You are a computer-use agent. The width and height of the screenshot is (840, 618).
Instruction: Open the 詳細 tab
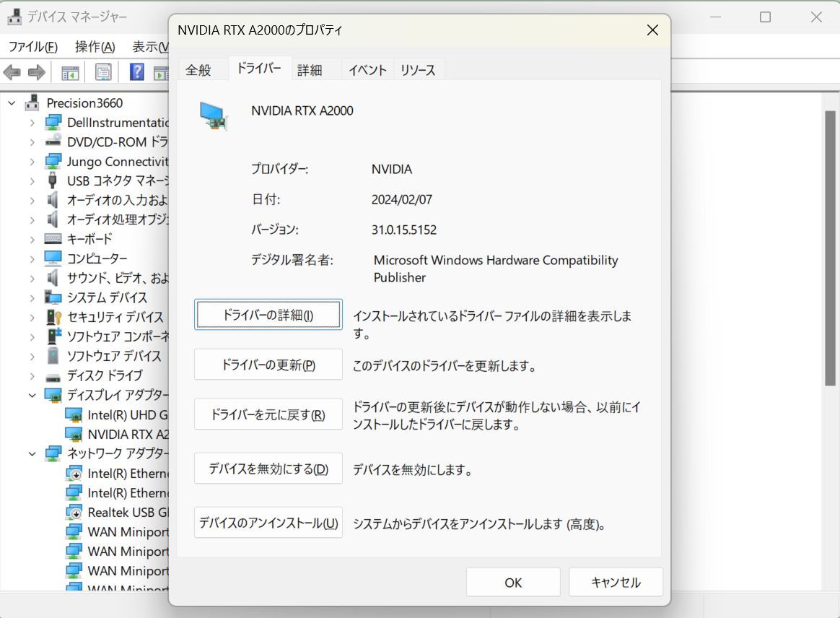pos(310,70)
